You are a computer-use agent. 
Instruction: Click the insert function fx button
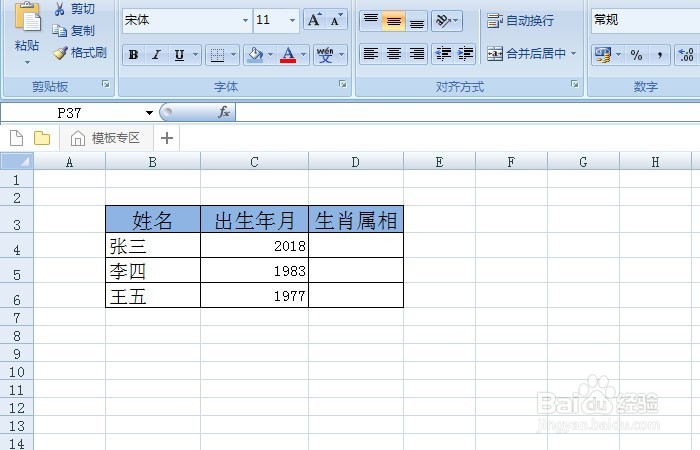point(224,112)
